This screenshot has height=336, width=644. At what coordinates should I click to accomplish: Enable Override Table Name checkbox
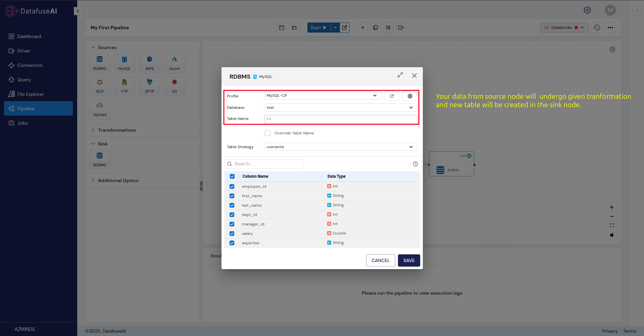click(267, 133)
